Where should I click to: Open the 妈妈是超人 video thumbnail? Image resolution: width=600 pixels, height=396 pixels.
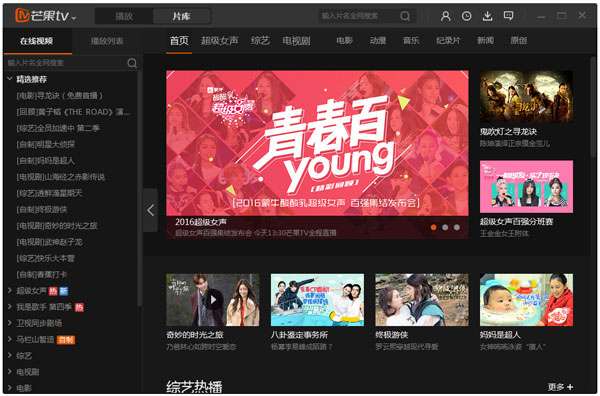pyautogui.click(x=526, y=300)
